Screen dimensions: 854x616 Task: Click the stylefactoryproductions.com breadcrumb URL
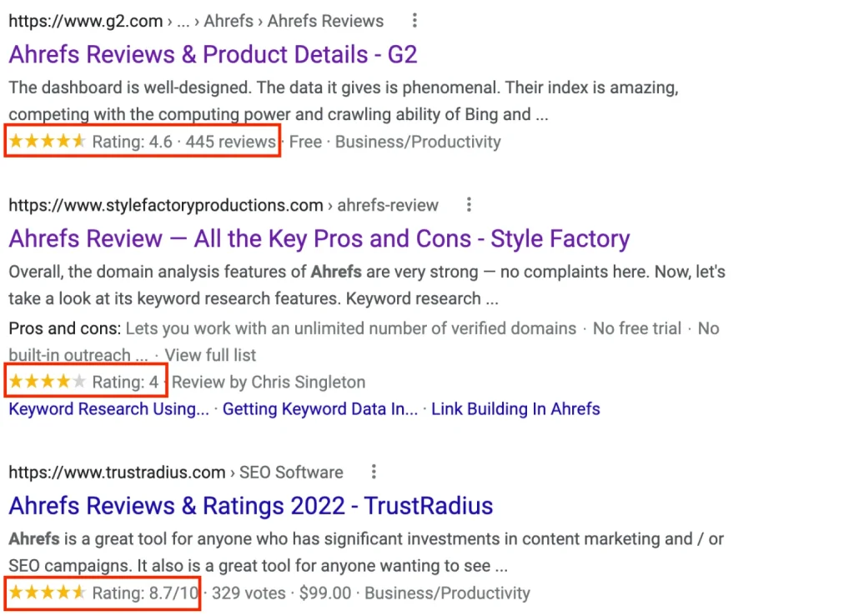pos(224,205)
